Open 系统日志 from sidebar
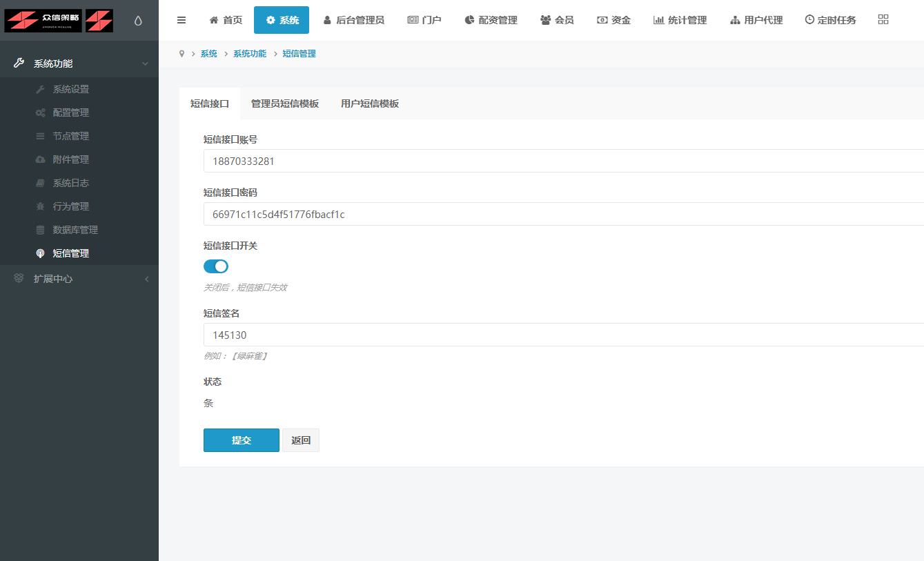Screen dimensions: 924x561 click(x=70, y=183)
